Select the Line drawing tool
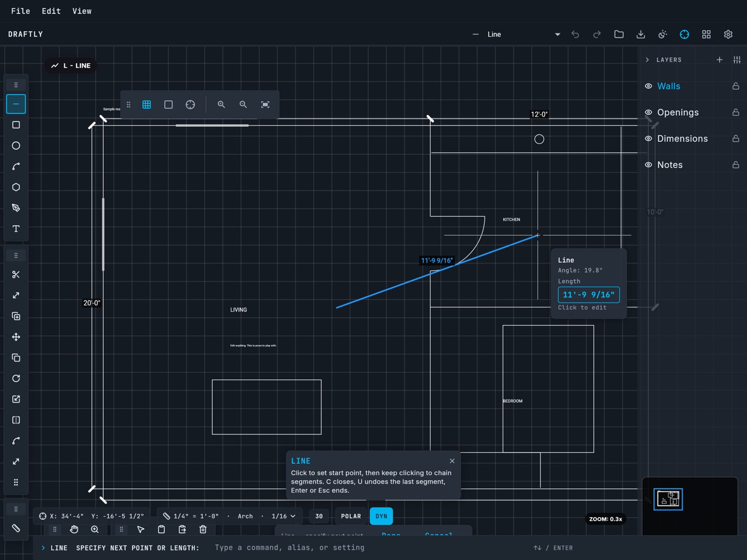 [x=16, y=104]
